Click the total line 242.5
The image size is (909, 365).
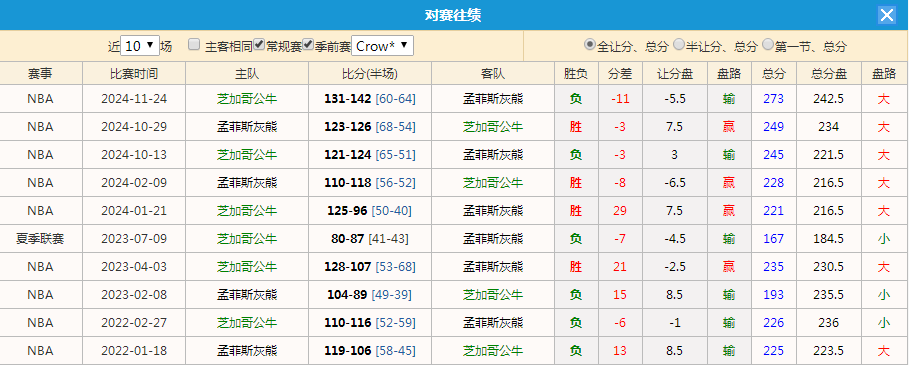(828, 99)
